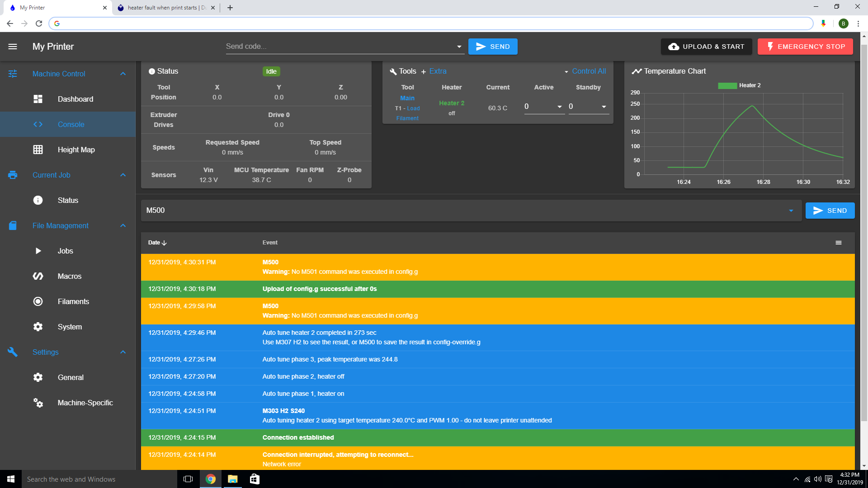Open the Active temperature dropdown
This screenshot has height=488, width=868.
(x=559, y=107)
